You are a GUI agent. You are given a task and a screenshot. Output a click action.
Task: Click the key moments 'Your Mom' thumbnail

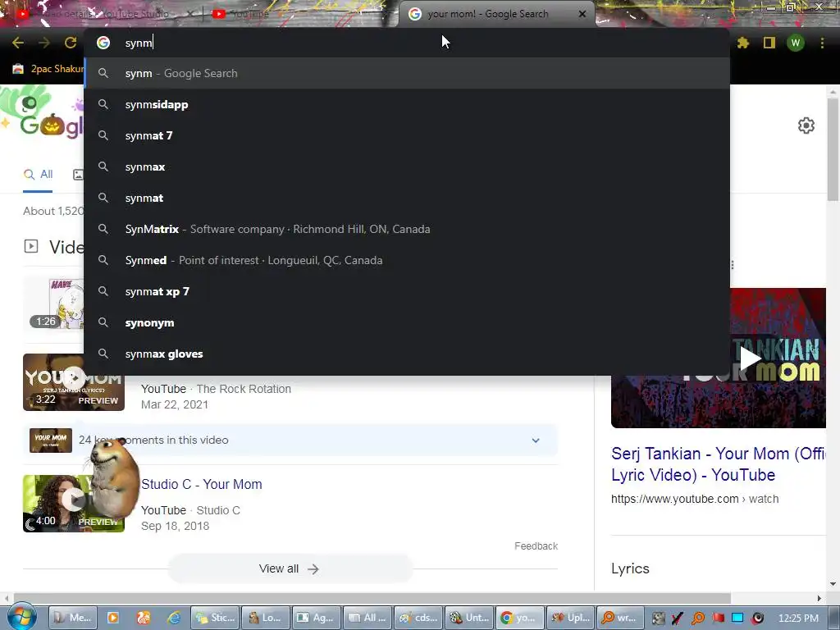click(x=51, y=441)
